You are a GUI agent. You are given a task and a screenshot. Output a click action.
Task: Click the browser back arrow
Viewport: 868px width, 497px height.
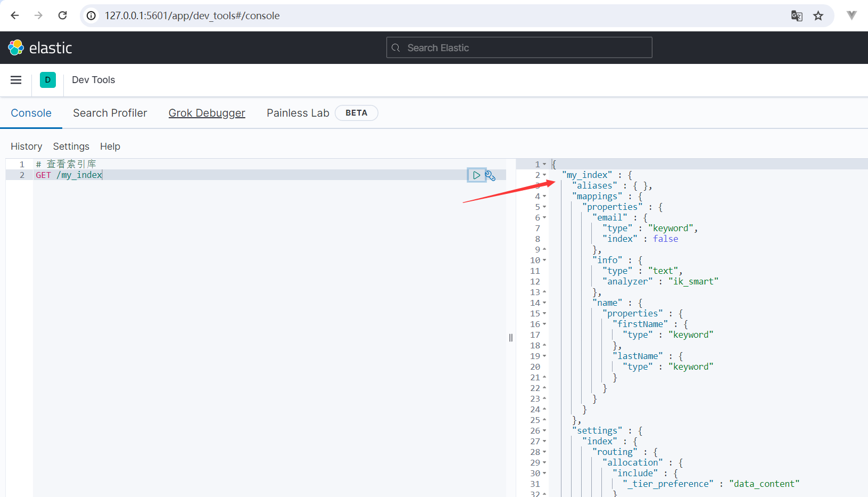15,15
